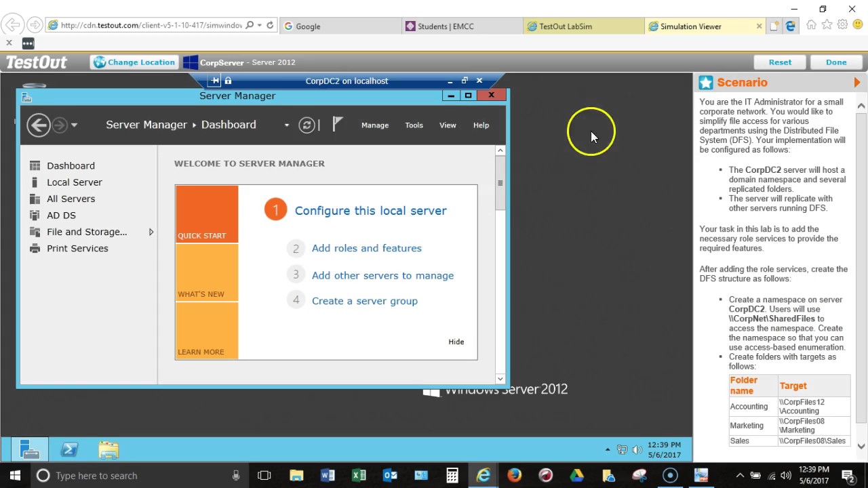The image size is (868, 488).
Task: Open the Manage menu
Action: tap(375, 125)
